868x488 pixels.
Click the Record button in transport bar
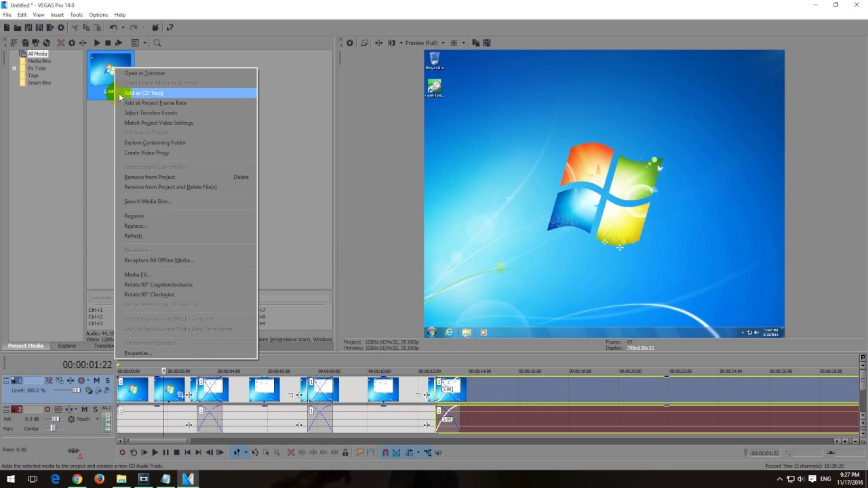[x=123, y=452]
